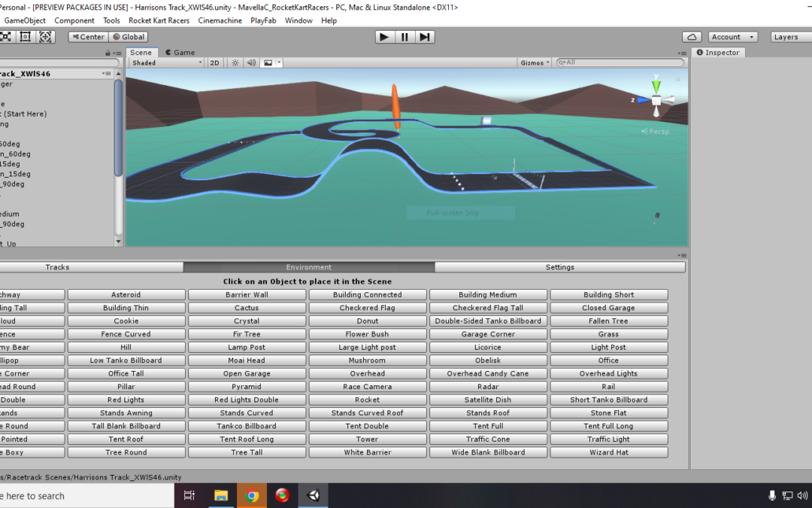This screenshot has width=812, height=508.
Task: Open Task View on taskbar
Action: [x=189, y=495]
